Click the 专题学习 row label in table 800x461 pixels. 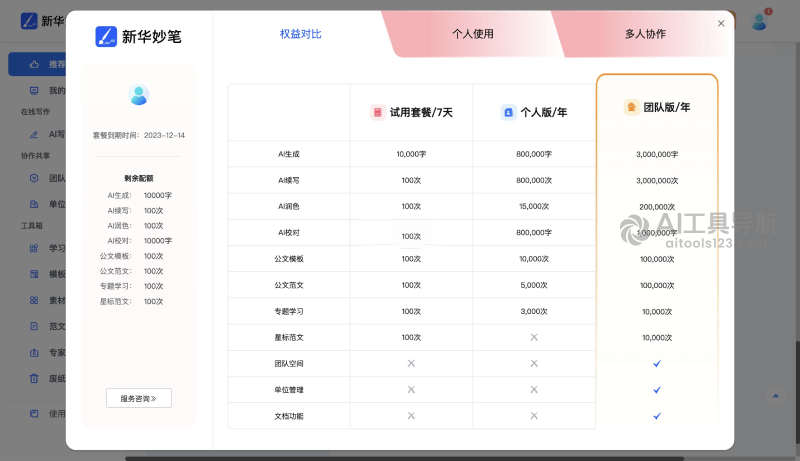[x=289, y=311]
